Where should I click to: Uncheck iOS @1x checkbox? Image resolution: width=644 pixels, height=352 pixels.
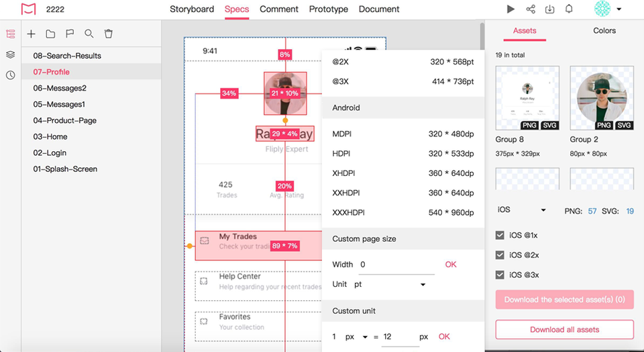click(500, 235)
